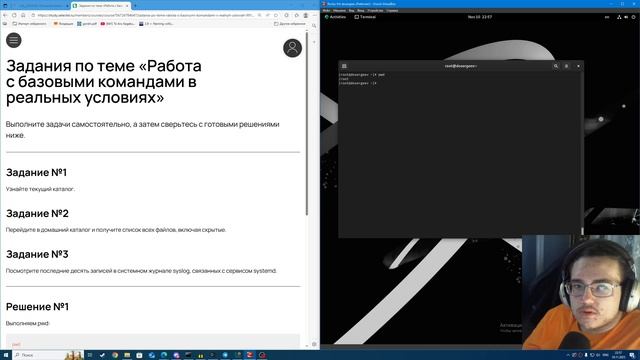Click the 'Задание №1' heading
The height and width of the screenshot is (360, 640).
coord(36,172)
